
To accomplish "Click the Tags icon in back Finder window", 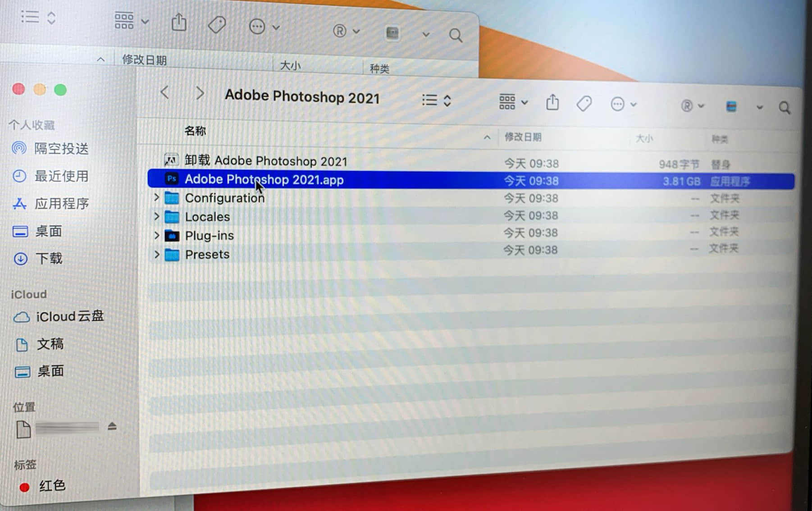I will (x=217, y=24).
